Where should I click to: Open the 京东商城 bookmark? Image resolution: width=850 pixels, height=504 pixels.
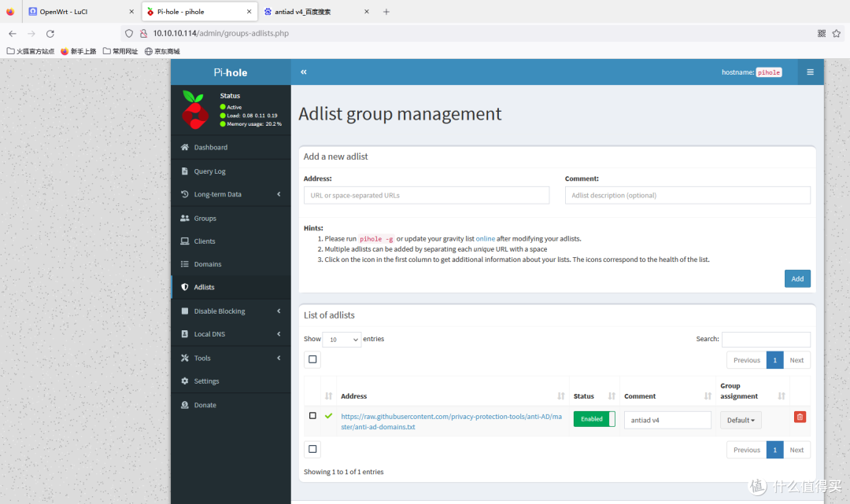click(162, 51)
